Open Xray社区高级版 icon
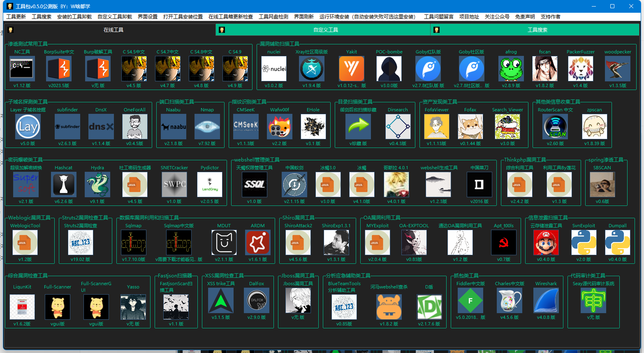The image size is (644, 353). tap(312, 69)
